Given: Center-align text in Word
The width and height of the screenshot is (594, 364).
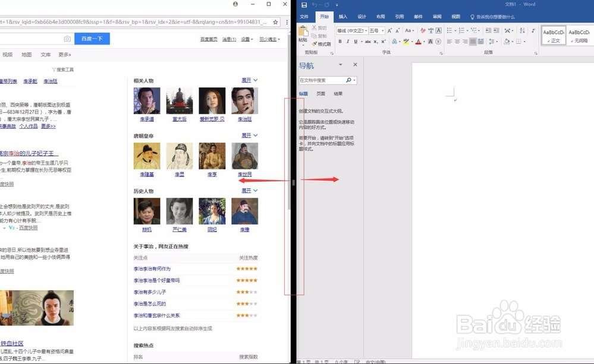Looking at the screenshot, I should click(x=457, y=42).
